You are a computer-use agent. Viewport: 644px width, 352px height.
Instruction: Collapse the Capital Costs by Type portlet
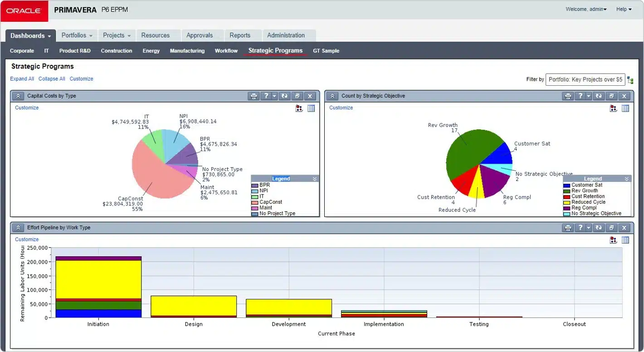click(18, 96)
